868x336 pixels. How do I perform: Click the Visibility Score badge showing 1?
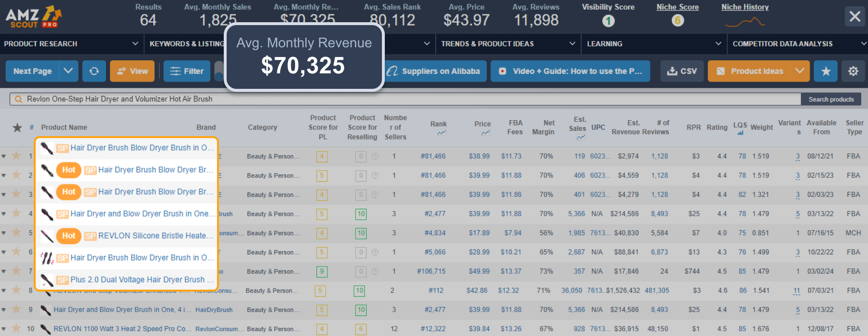tap(608, 21)
